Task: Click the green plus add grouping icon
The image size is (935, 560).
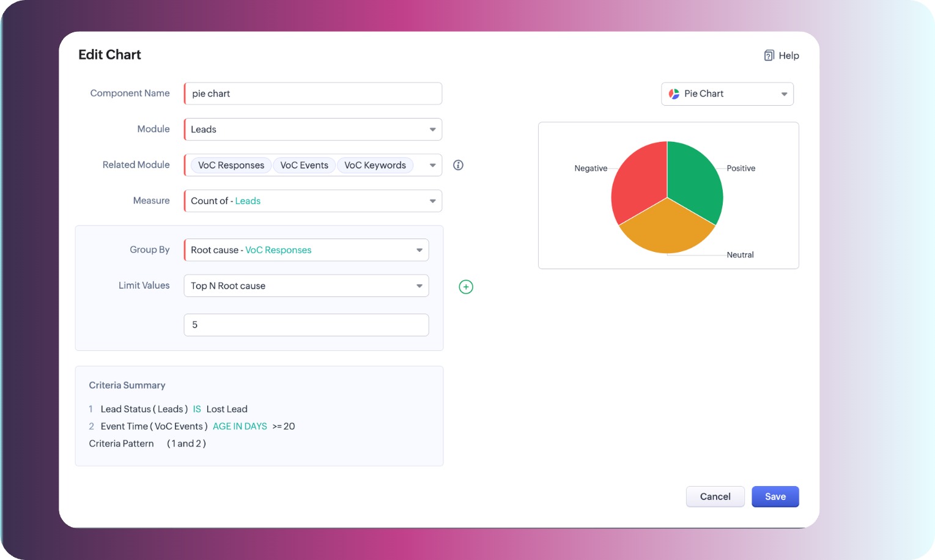Action: click(466, 287)
